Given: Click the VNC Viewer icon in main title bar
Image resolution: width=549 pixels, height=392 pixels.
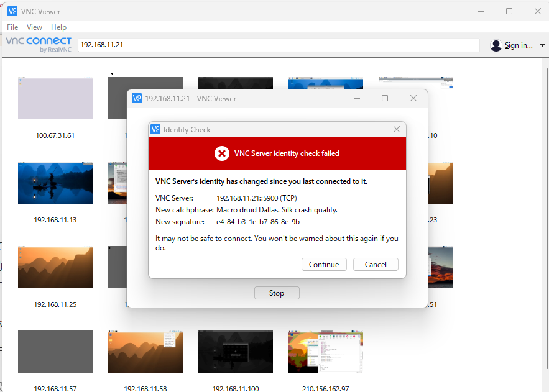Looking at the screenshot, I should [x=12, y=11].
